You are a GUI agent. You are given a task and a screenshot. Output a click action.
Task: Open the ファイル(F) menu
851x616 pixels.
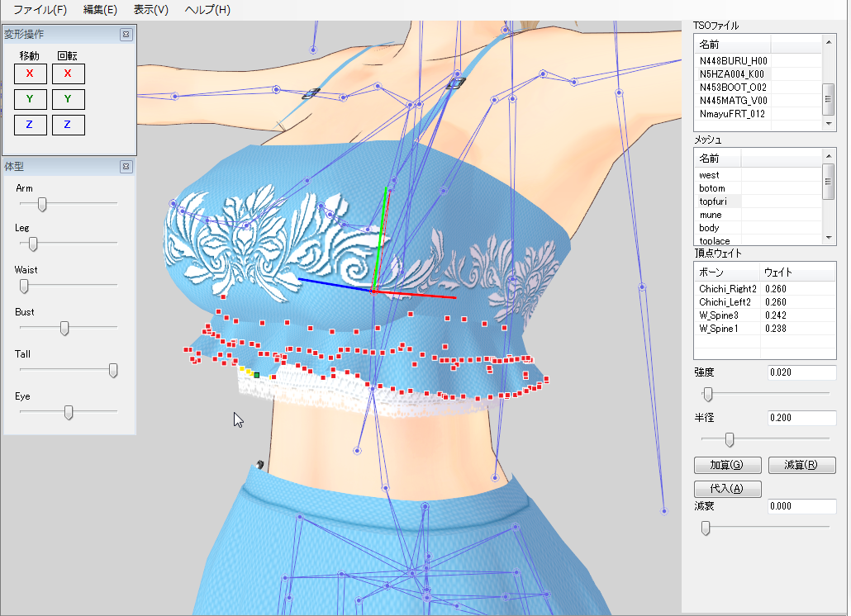pos(40,10)
